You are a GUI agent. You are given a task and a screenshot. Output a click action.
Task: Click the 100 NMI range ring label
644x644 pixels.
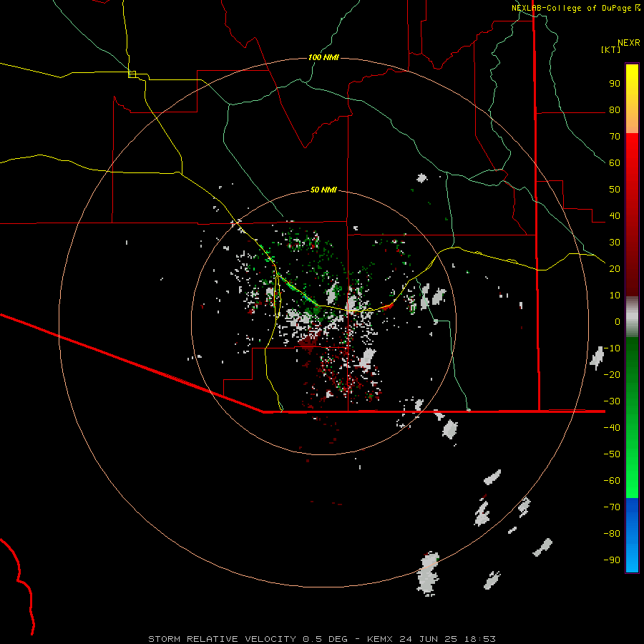click(323, 57)
